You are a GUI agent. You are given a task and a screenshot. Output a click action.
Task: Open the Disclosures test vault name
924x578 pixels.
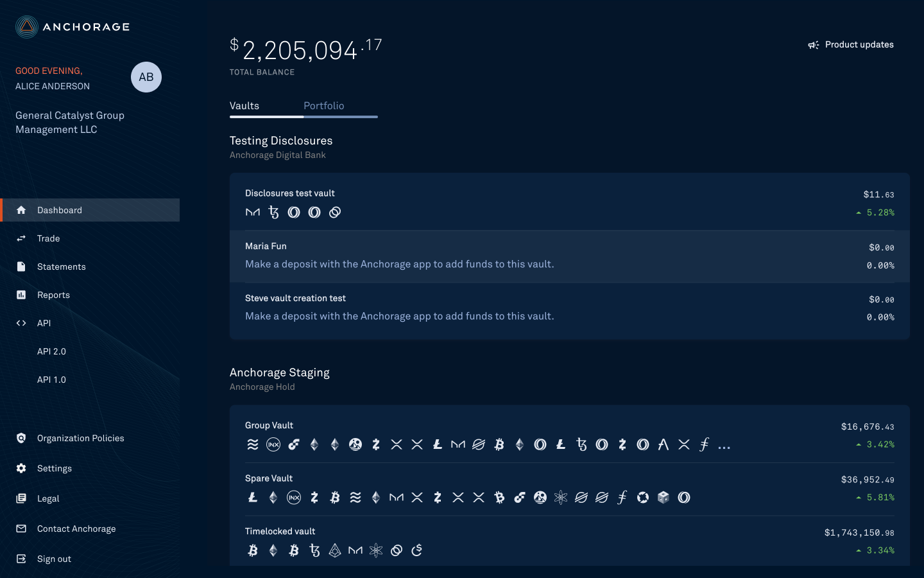click(290, 193)
